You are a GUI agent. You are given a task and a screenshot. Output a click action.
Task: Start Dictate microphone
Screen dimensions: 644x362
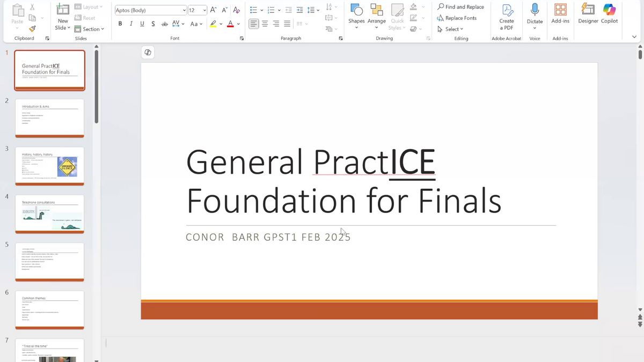click(535, 17)
